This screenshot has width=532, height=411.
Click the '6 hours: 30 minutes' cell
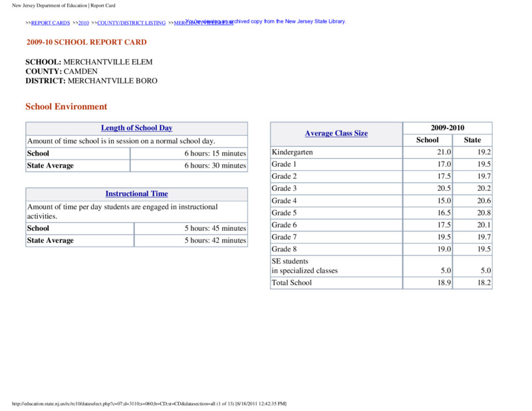(x=189, y=166)
